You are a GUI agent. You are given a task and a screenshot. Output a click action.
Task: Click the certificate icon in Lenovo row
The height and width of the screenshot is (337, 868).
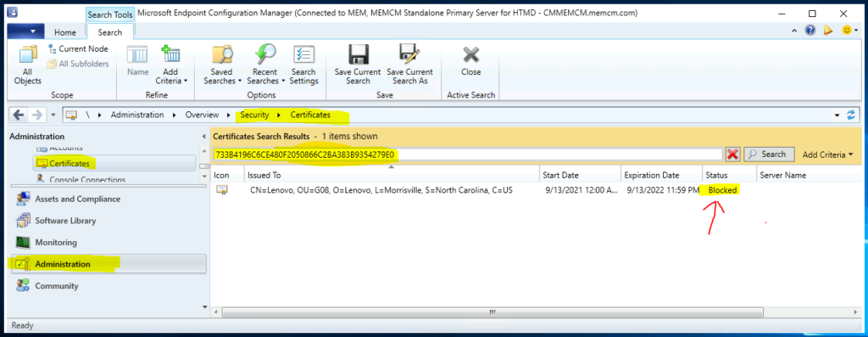tap(221, 190)
